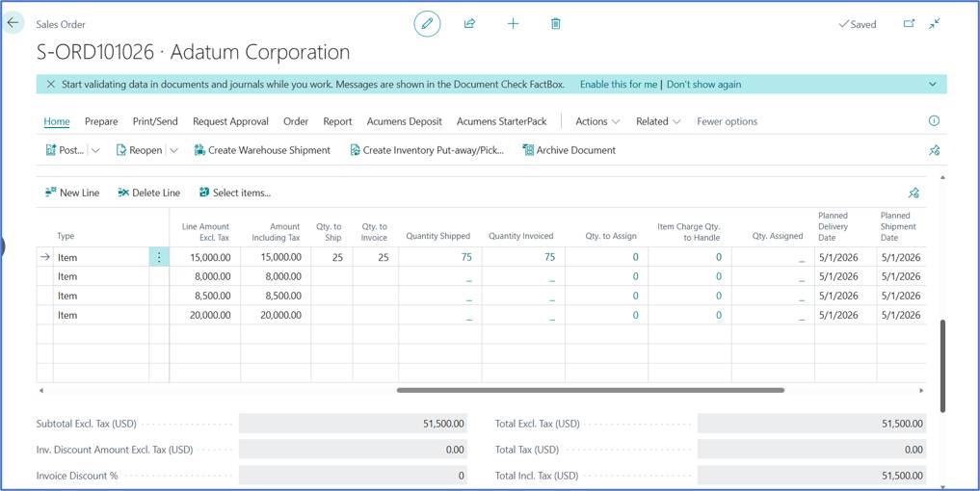This screenshot has width=980, height=491.
Task: Click the trash delete icon
Action: pyautogui.click(x=556, y=24)
